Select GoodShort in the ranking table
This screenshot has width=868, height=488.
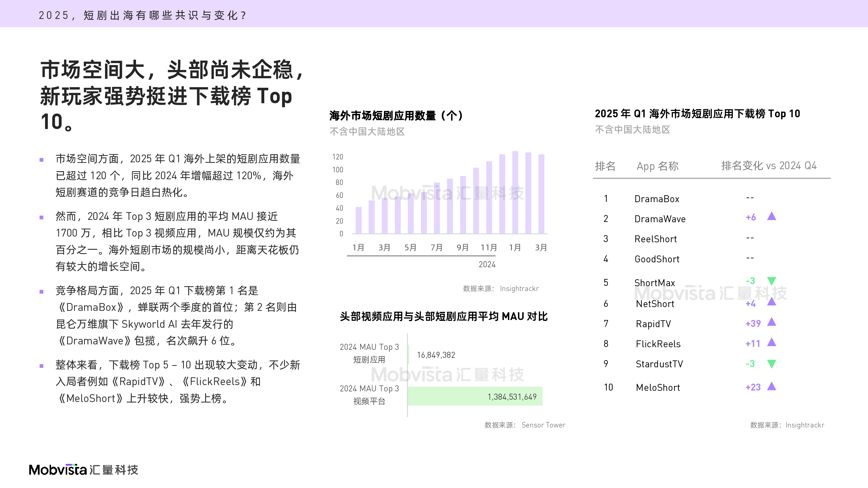(657, 259)
